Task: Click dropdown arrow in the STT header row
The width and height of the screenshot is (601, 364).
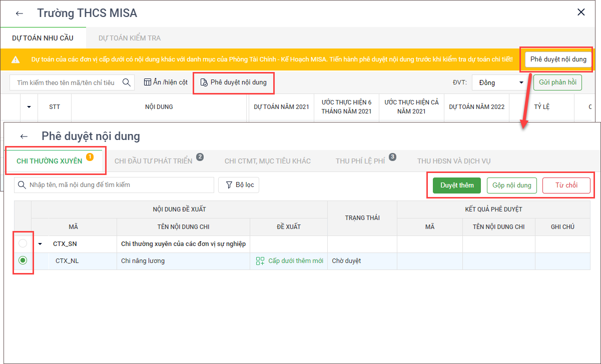Action: (x=29, y=107)
